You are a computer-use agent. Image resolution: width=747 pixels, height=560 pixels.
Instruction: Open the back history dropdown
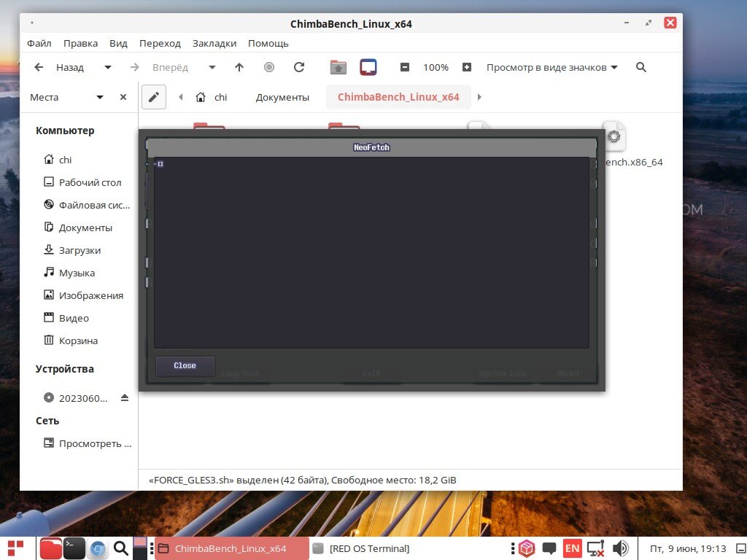108,67
